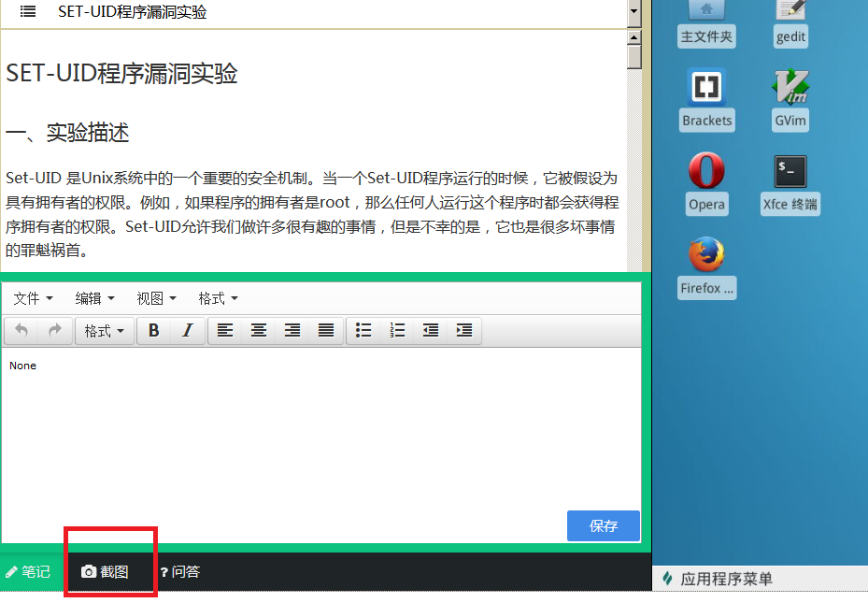Switch to the 笔记 tab

[x=29, y=571]
